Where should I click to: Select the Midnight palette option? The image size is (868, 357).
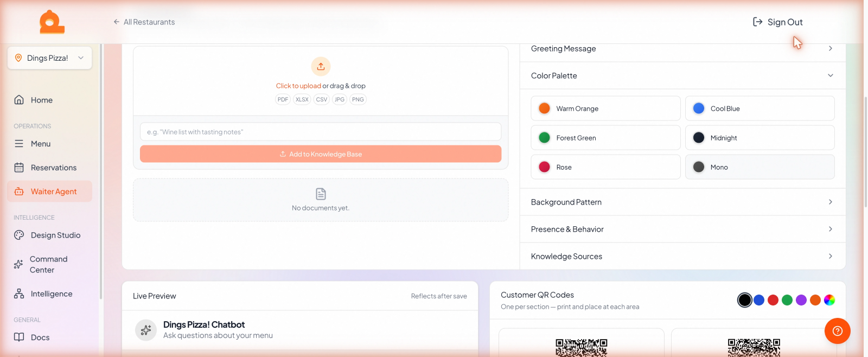pyautogui.click(x=759, y=138)
